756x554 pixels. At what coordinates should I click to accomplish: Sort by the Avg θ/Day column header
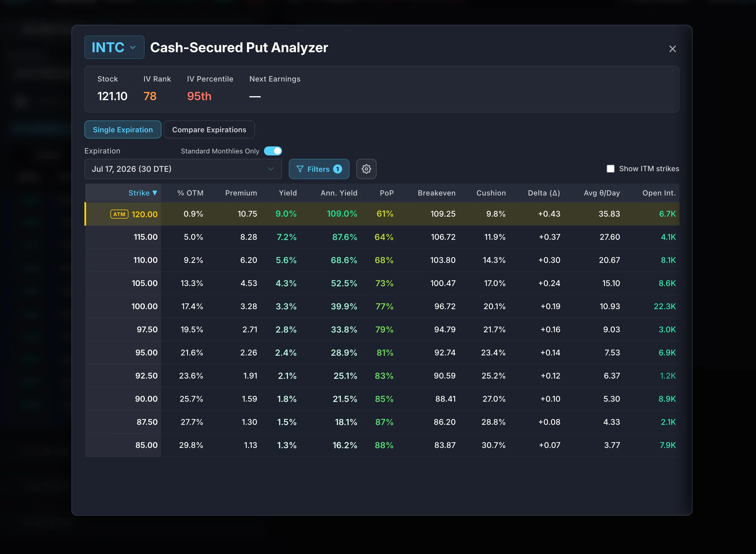click(602, 193)
